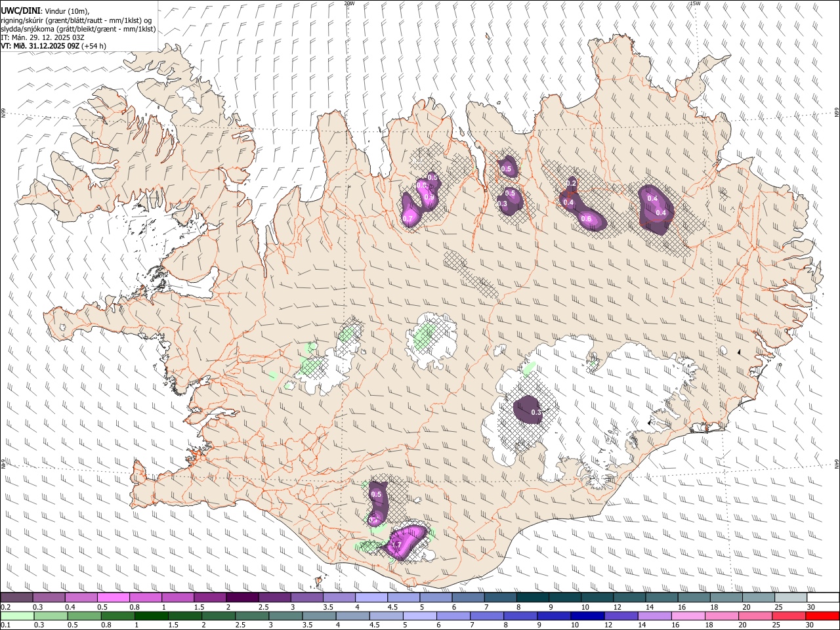840x630 pixels.
Task: Click the upper legend swatch labelled 1.5
Action: pos(209,598)
